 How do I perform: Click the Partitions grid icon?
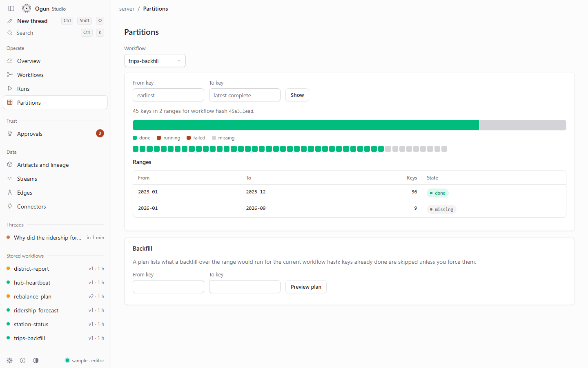pos(10,103)
